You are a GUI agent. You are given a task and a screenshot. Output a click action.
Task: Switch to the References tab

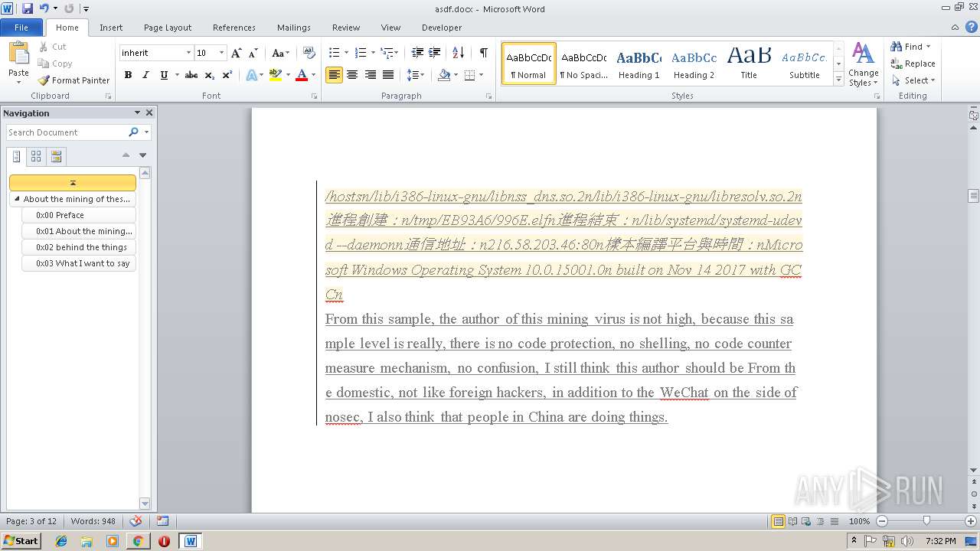(234, 28)
